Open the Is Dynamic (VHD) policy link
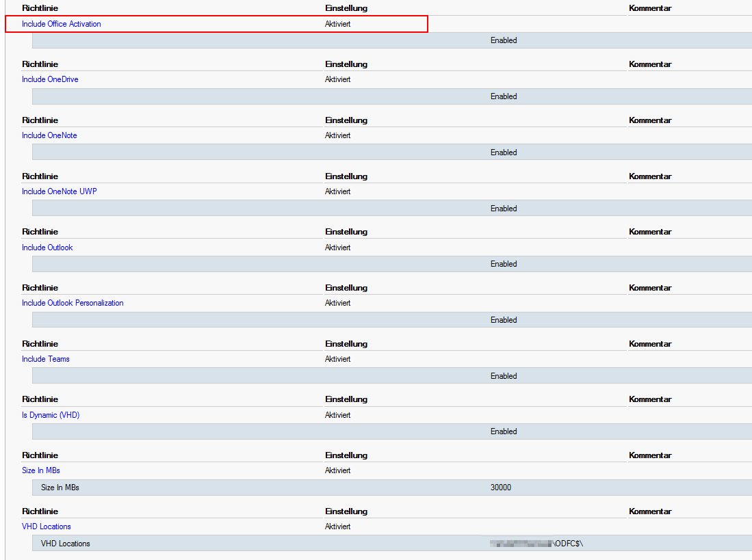 click(51, 415)
